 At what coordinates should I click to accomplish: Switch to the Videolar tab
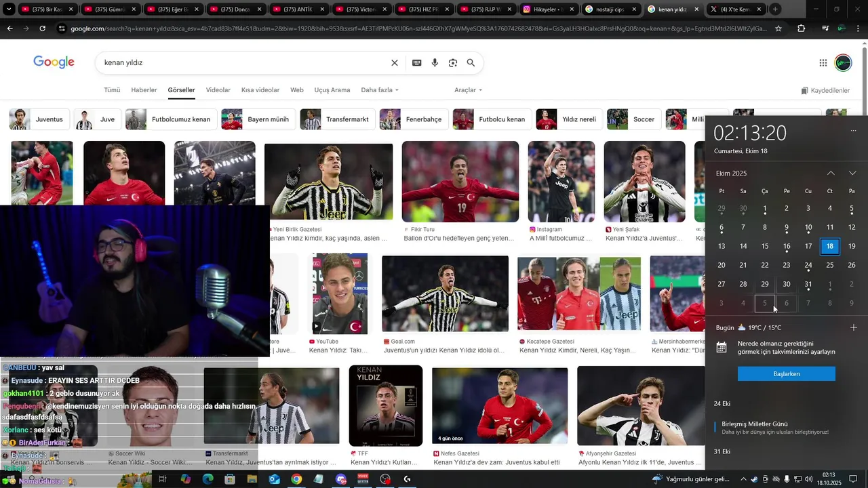pos(218,90)
